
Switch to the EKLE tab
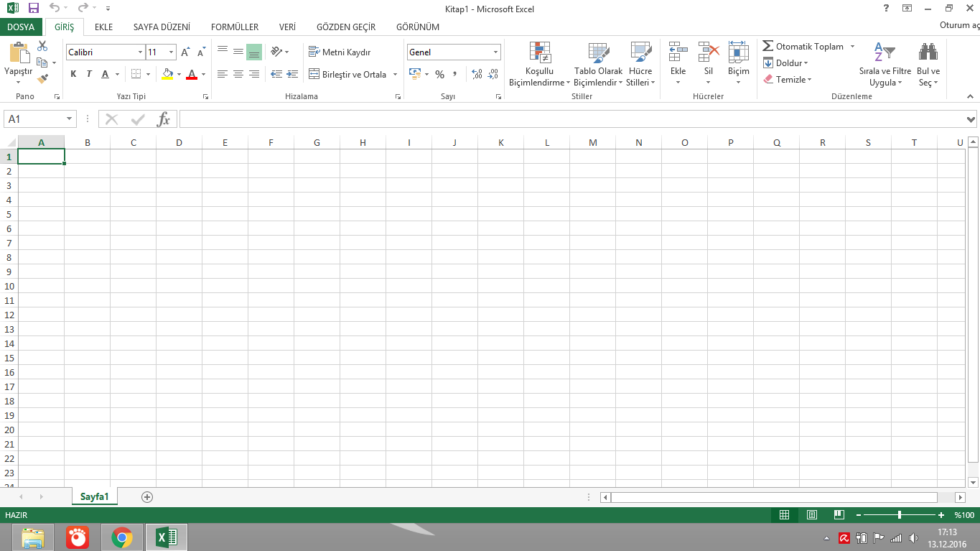point(104,27)
